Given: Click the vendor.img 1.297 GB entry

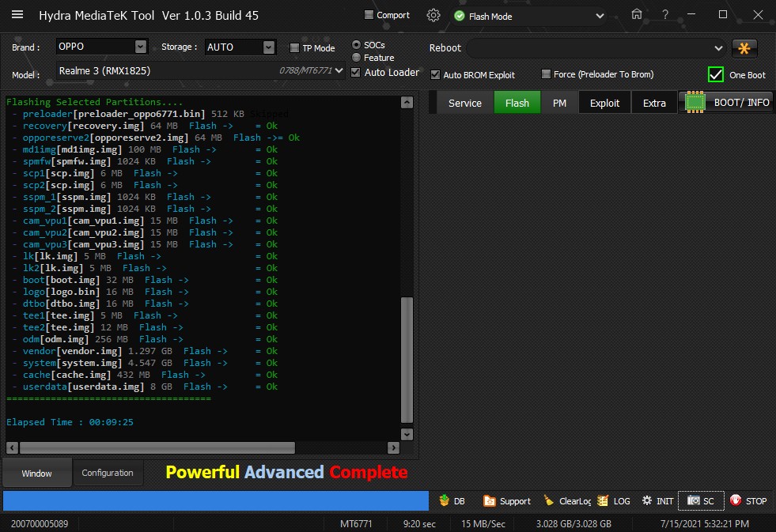Looking at the screenshot, I should pyautogui.click(x=145, y=351).
